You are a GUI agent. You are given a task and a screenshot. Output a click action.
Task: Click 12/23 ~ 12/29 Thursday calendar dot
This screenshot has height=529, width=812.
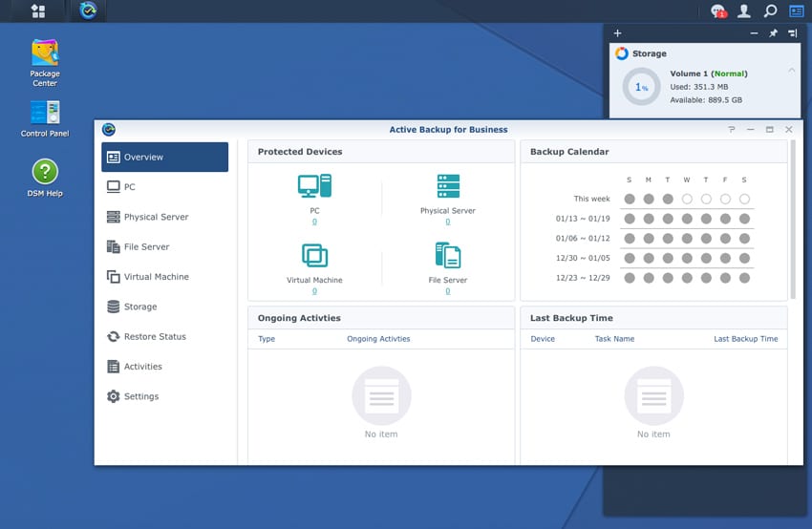pyautogui.click(x=706, y=278)
